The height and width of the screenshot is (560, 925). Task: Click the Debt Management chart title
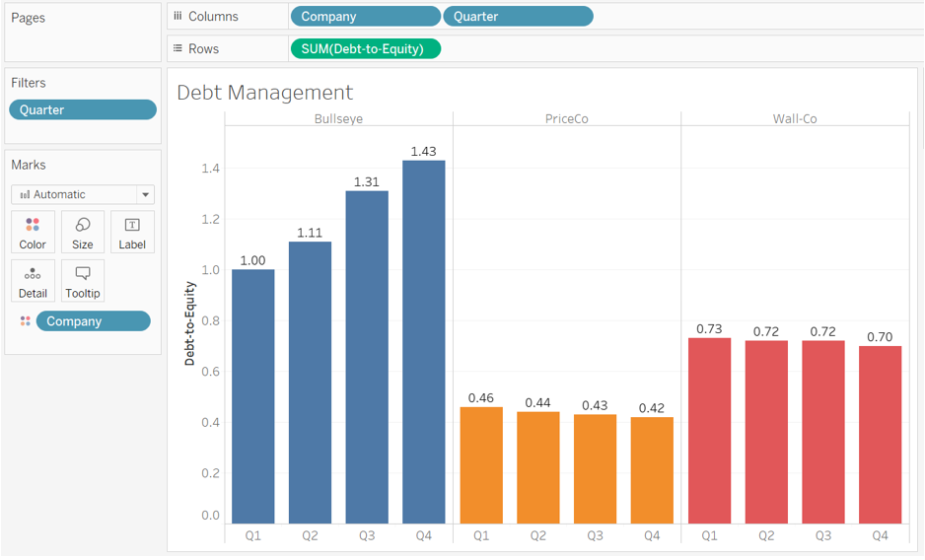point(265,93)
